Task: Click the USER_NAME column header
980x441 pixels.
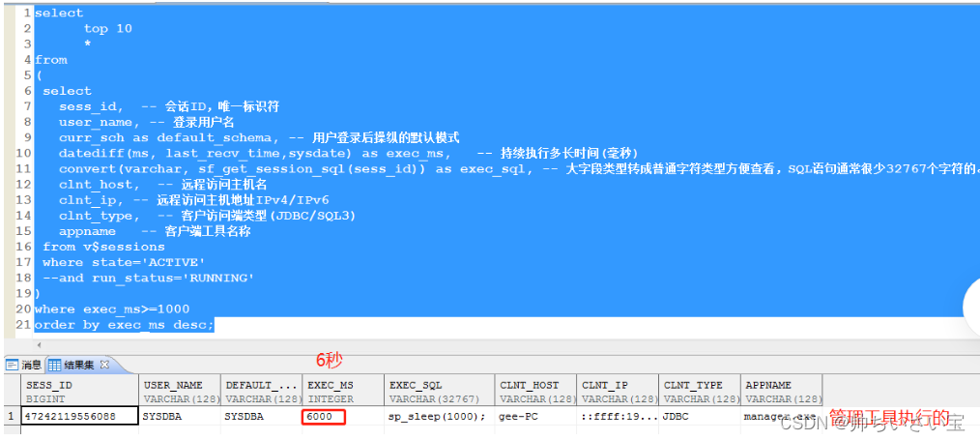Action: pos(180,392)
